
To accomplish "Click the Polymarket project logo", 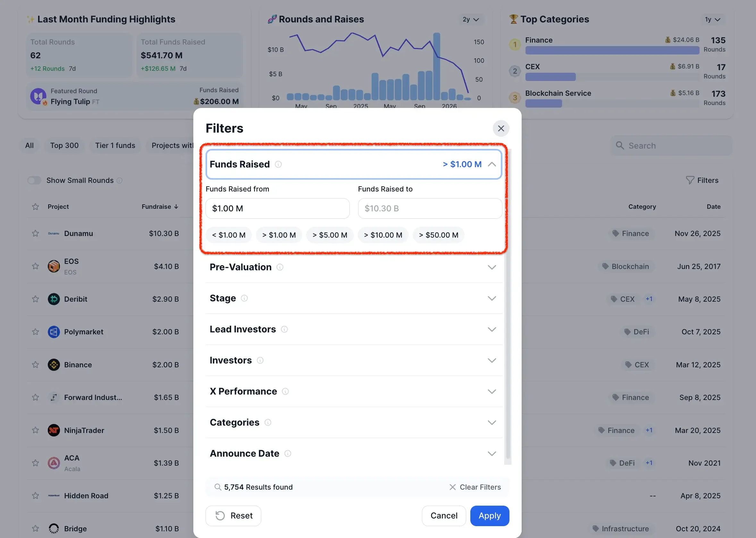I will 54,332.
